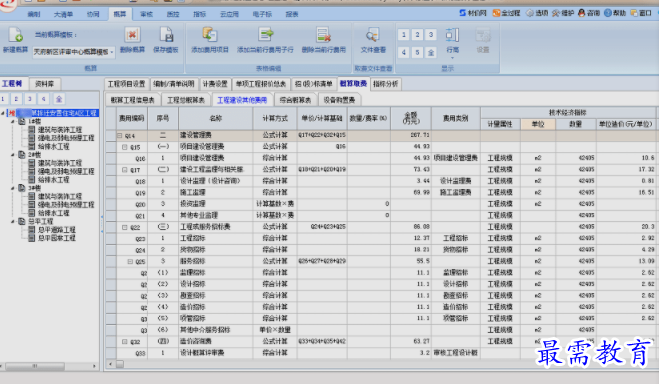The height and width of the screenshot is (384, 659).
Task: Click the 删除概算 red X icon
Action: [132, 34]
